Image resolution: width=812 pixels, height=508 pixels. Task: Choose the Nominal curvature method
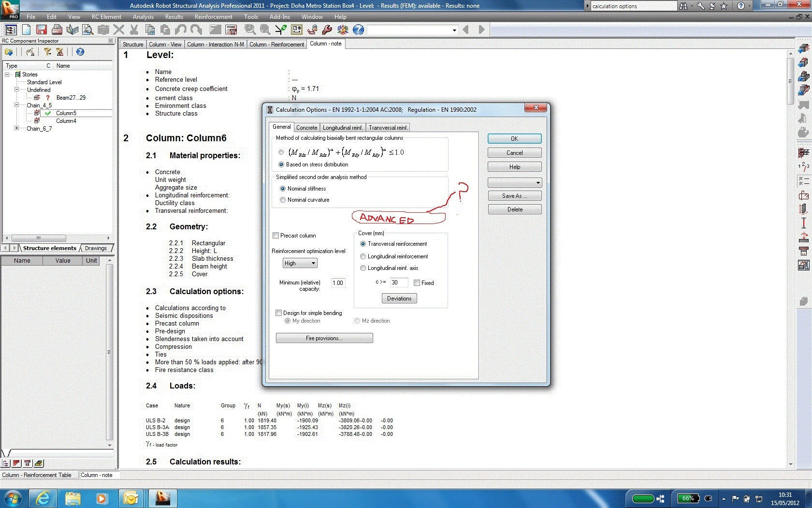click(x=283, y=200)
